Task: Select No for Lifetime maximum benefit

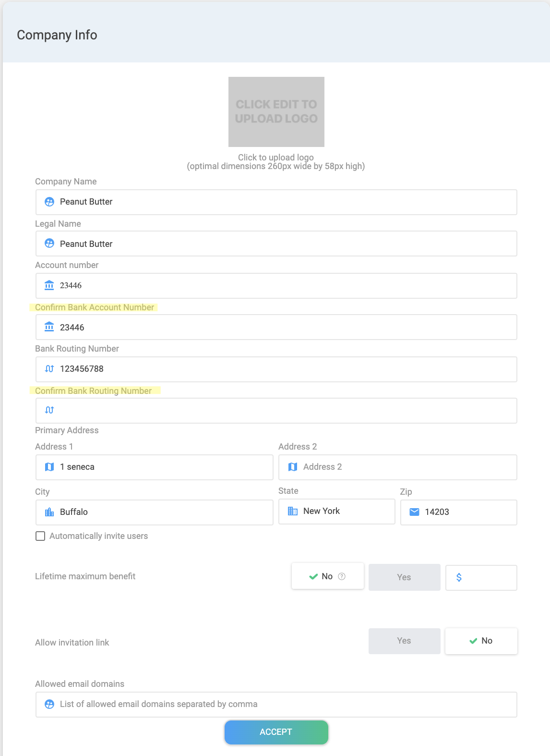Action: (327, 576)
